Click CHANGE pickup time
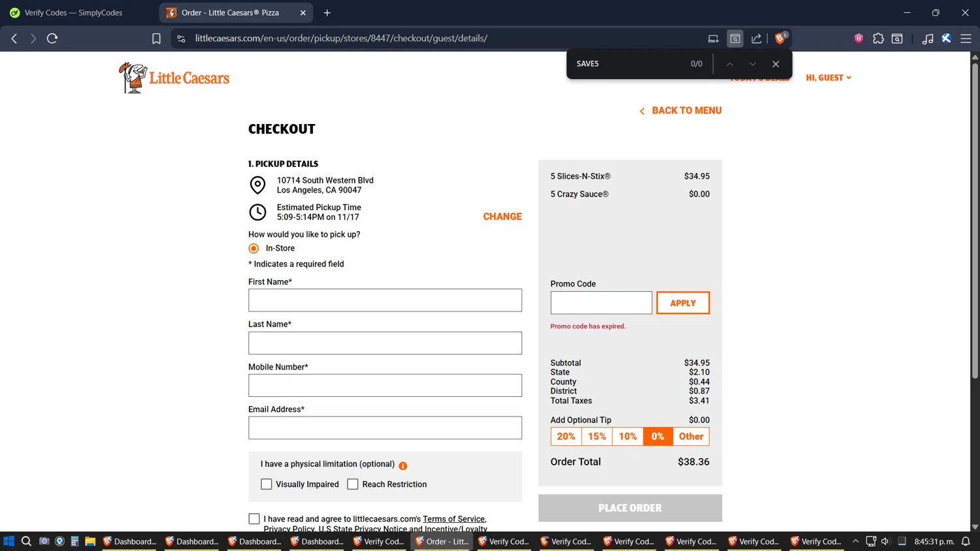The image size is (980, 551). pyautogui.click(x=502, y=217)
